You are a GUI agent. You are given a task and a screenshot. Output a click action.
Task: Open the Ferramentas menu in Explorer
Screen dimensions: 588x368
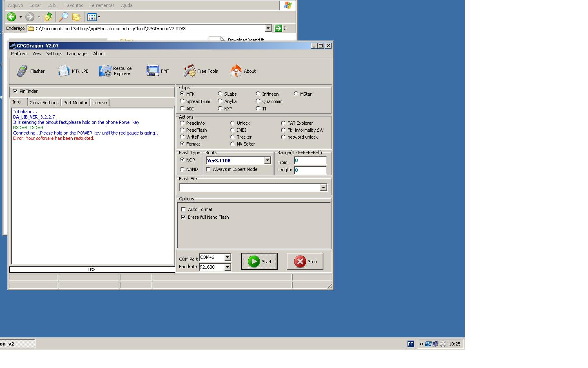click(x=102, y=5)
